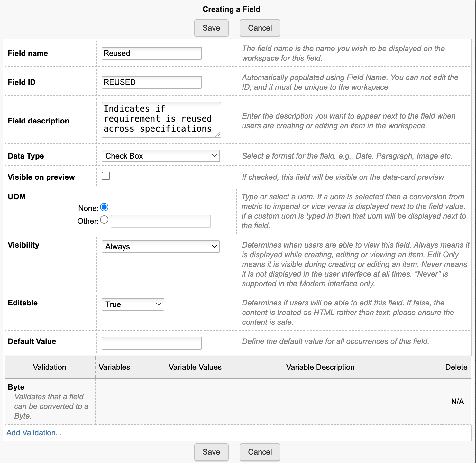This screenshot has width=476, height=463.
Task: Open the Data Type dropdown
Action: coord(161,156)
